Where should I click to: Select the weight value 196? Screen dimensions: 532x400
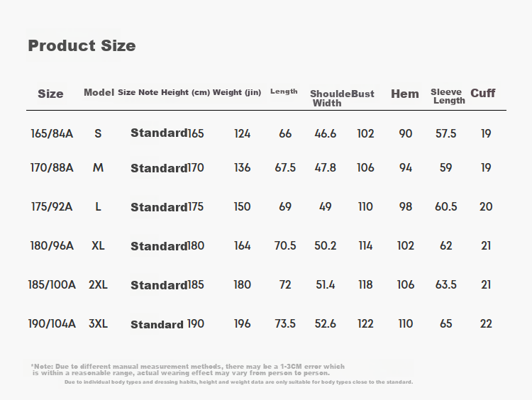point(243,323)
